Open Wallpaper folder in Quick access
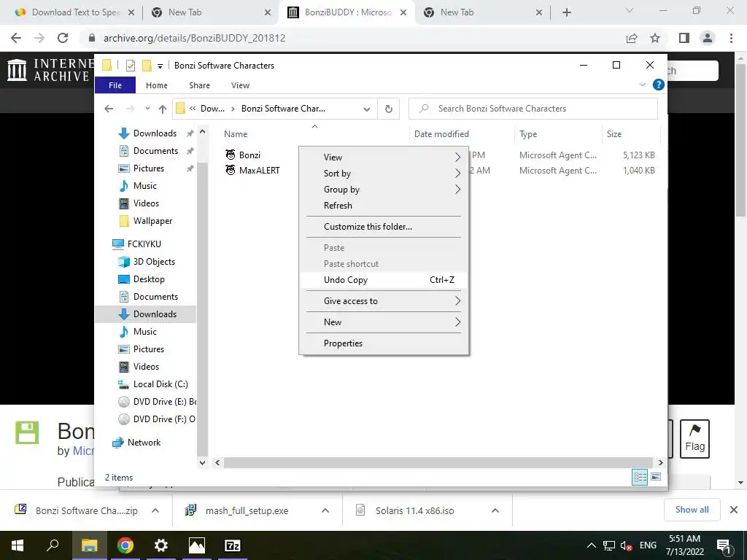 pos(145,221)
